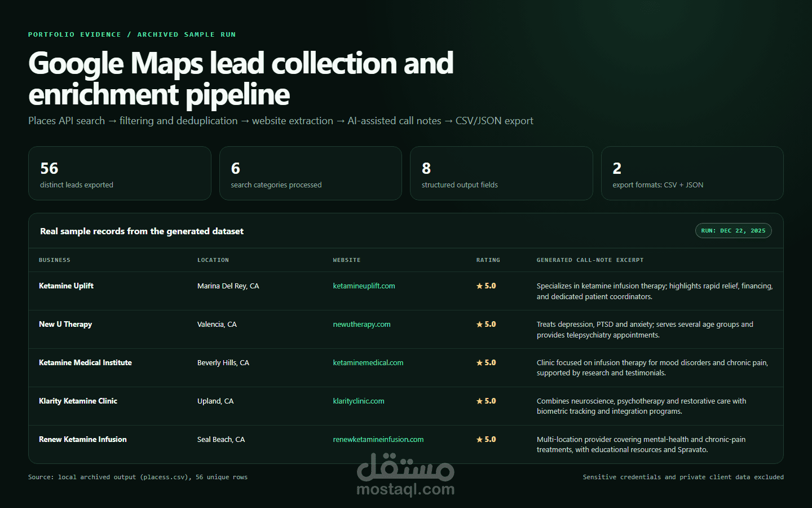Click the star rating in Ketamine Uplift row
The height and width of the screenshot is (508, 812).
(486, 286)
